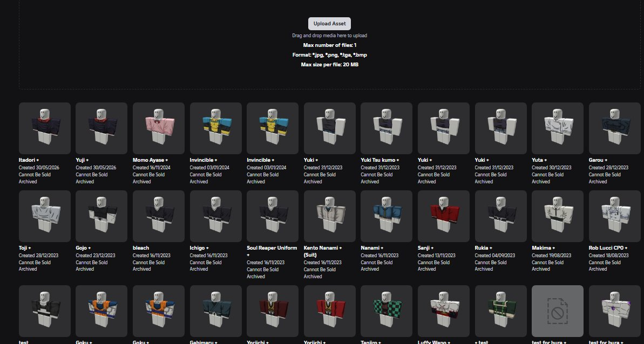Click the "Created 23/12/2023" date text
644x344 pixels.
pyautogui.click(x=96, y=256)
